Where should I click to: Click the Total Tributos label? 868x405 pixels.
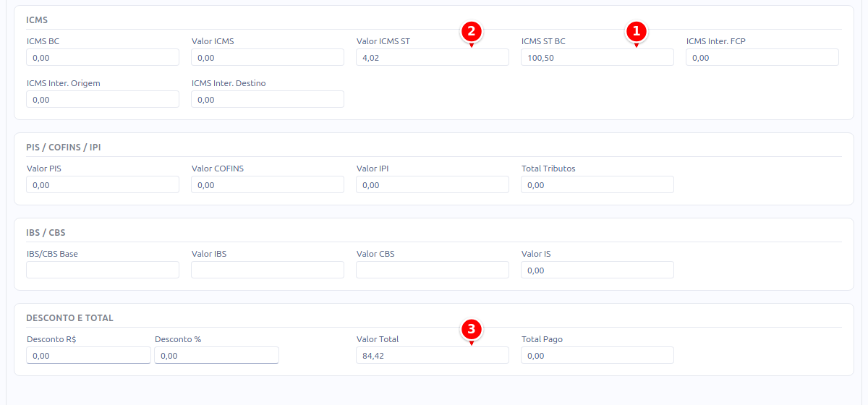548,169
